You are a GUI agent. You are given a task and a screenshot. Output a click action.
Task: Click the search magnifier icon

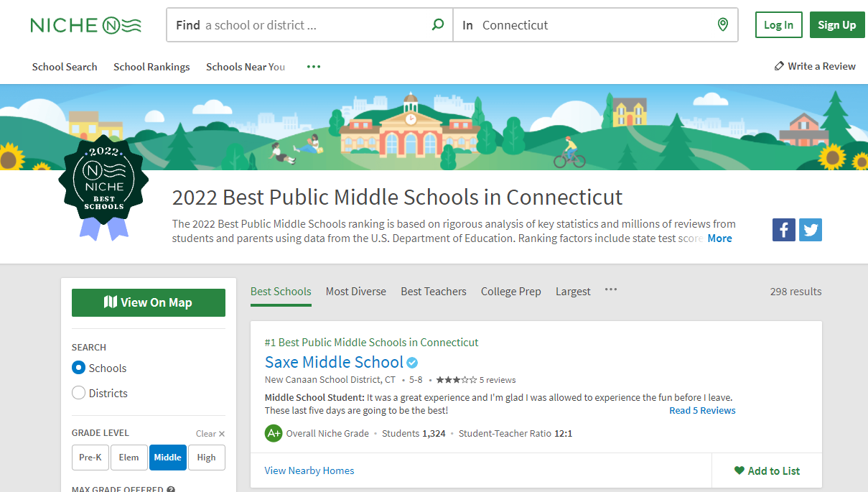click(437, 25)
